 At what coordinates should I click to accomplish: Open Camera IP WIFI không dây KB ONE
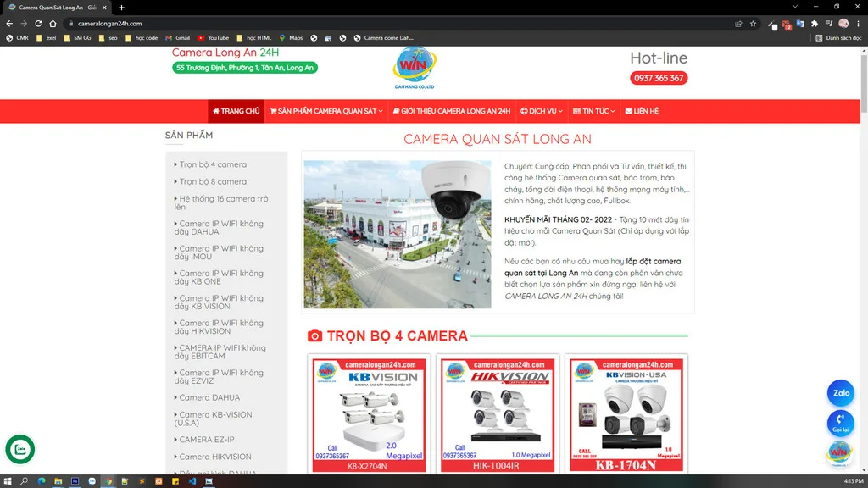point(219,277)
